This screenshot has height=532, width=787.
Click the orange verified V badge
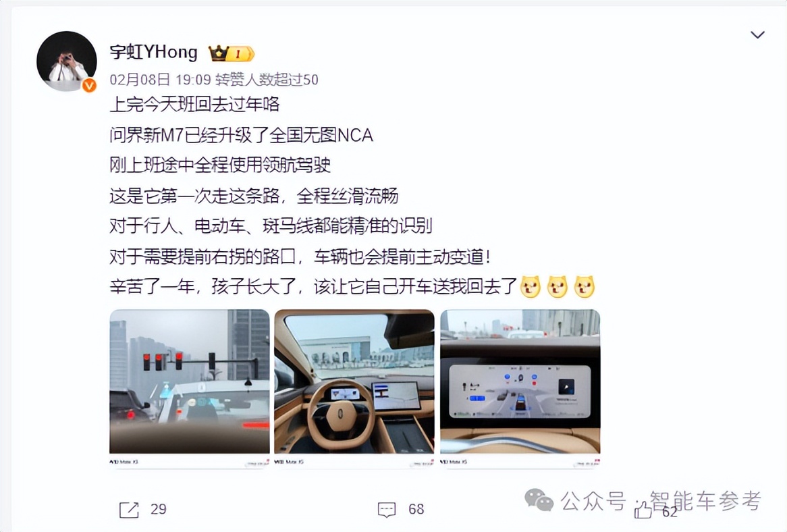[x=89, y=86]
